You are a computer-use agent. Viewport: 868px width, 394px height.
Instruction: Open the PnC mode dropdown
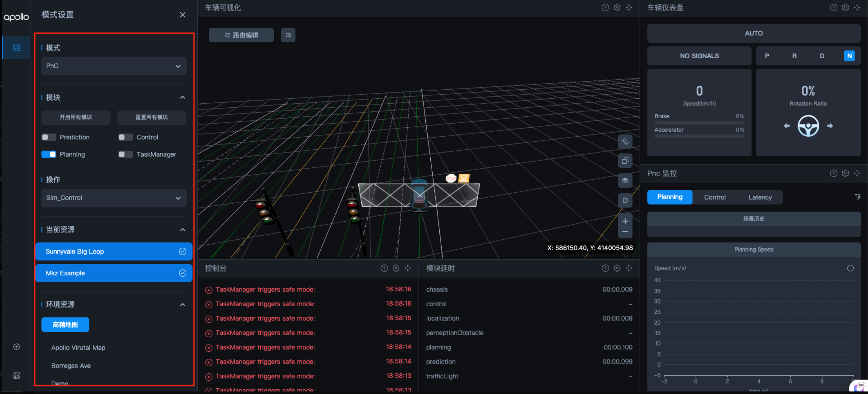[x=114, y=66]
